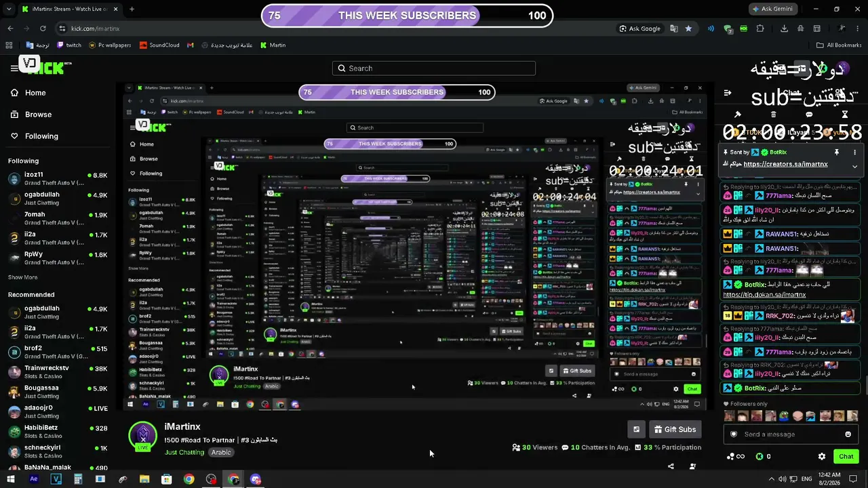Close the iMartinx Stream tab

pos(116,9)
